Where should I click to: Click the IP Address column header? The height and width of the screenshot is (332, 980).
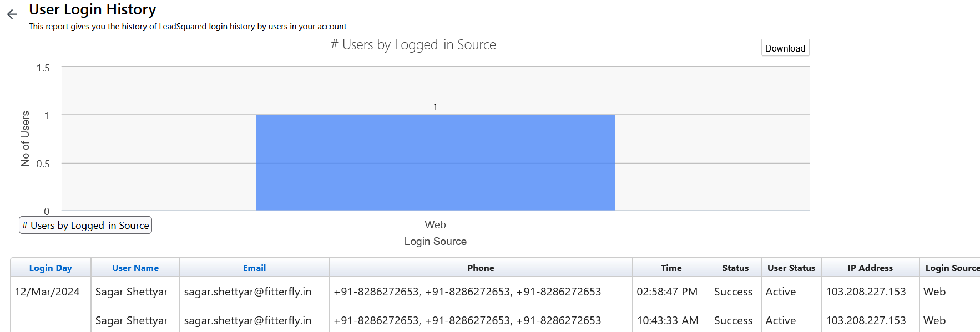pyautogui.click(x=870, y=268)
